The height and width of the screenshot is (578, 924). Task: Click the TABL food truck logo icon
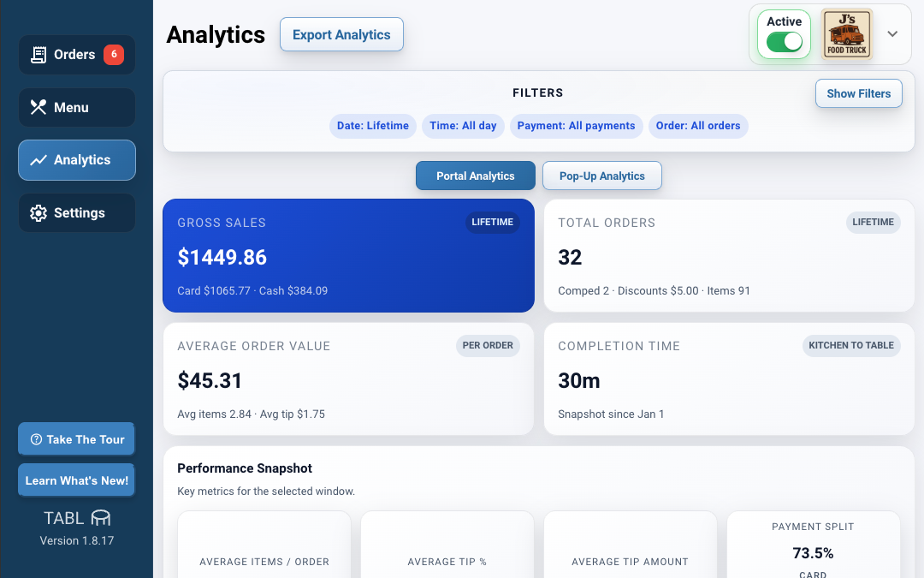(x=99, y=518)
